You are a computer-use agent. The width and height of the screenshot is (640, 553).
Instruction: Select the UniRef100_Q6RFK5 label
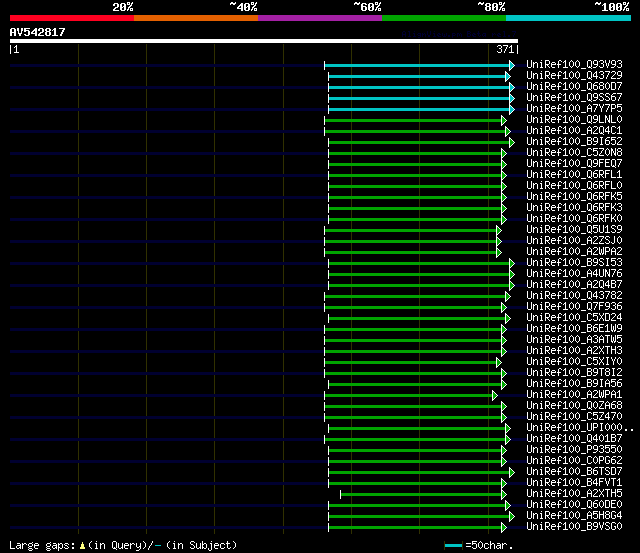(x=574, y=197)
